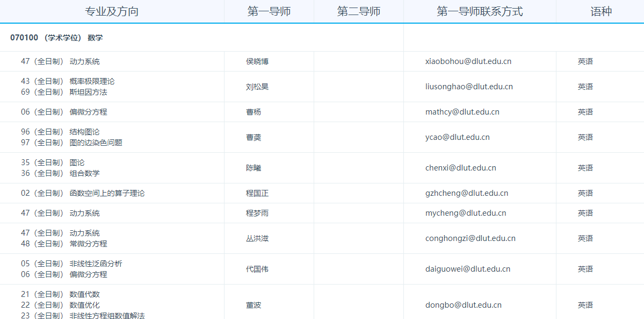Screen dimensions: 644x319
Task: Select direction 22 数值优化
Action: (x=60, y=306)
